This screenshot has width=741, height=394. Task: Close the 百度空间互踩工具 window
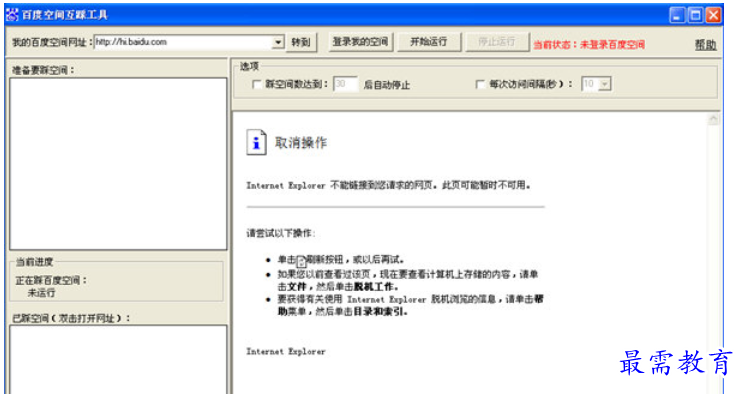tap(713, 16)
